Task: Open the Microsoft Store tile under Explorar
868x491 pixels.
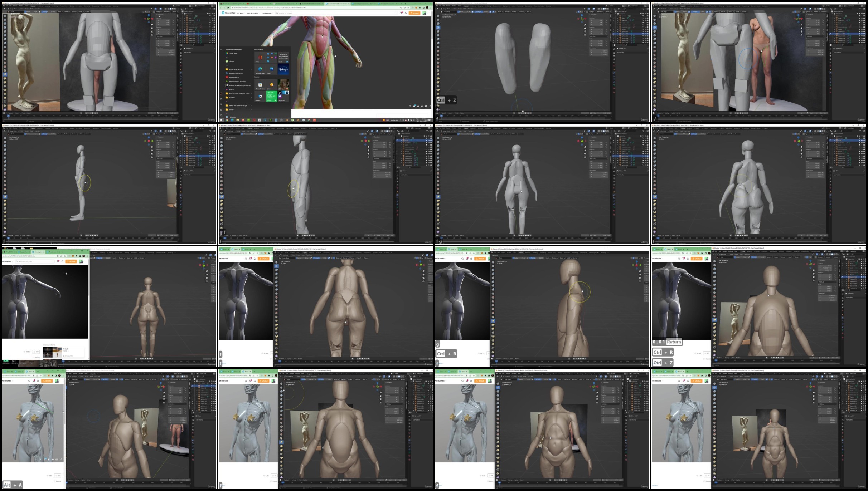Action: 260,85
